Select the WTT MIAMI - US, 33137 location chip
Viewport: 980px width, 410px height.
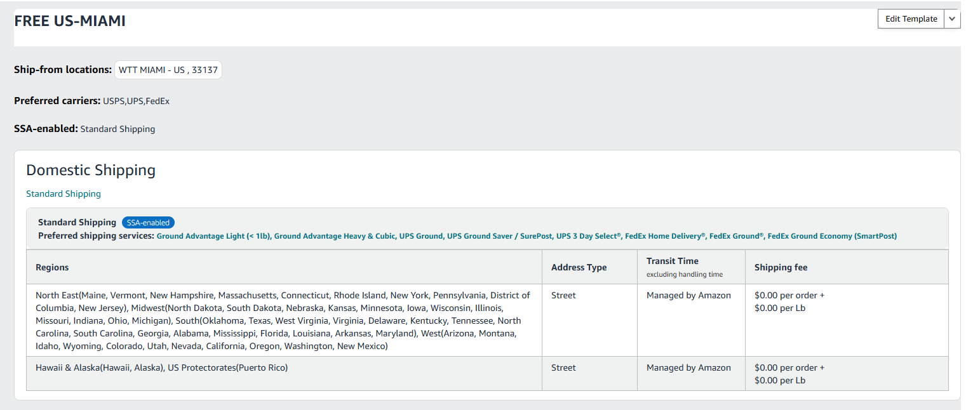(168, 70)
